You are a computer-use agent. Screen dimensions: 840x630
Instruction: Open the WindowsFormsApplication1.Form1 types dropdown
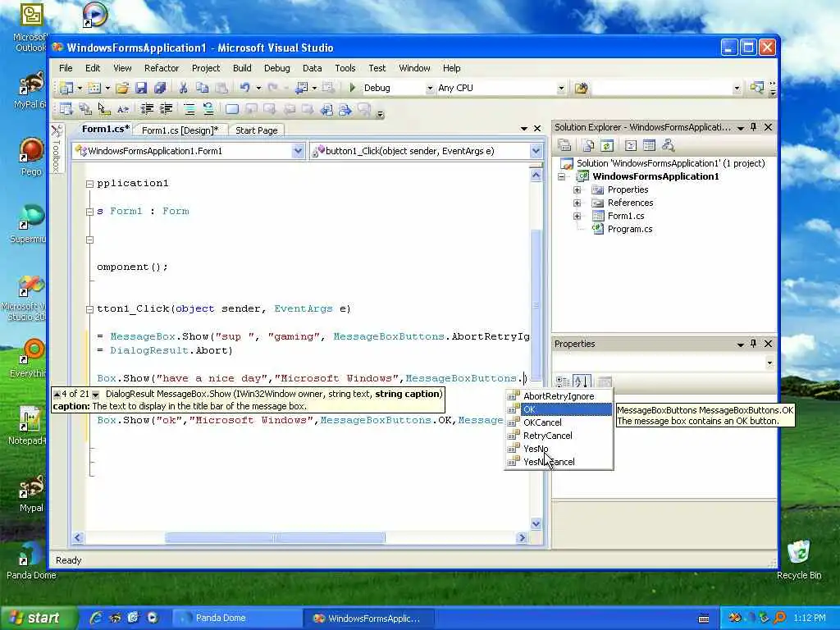point(298,151)
